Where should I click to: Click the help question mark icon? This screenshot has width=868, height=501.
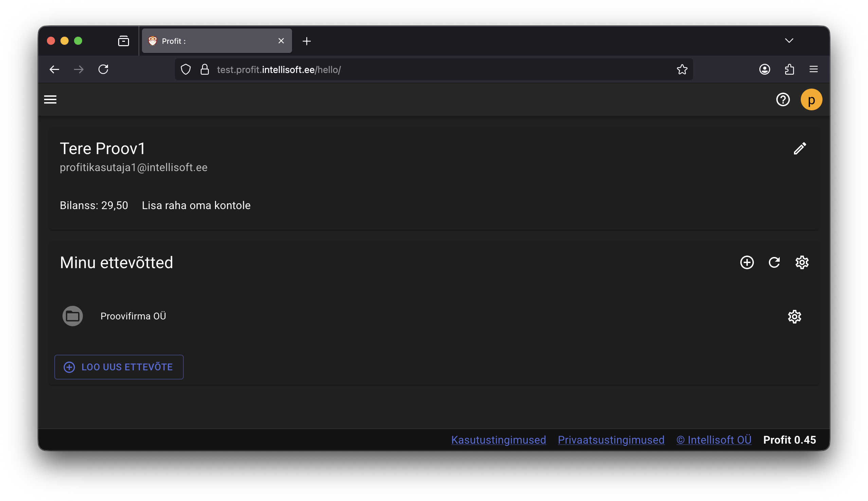[x=783, y=99]
